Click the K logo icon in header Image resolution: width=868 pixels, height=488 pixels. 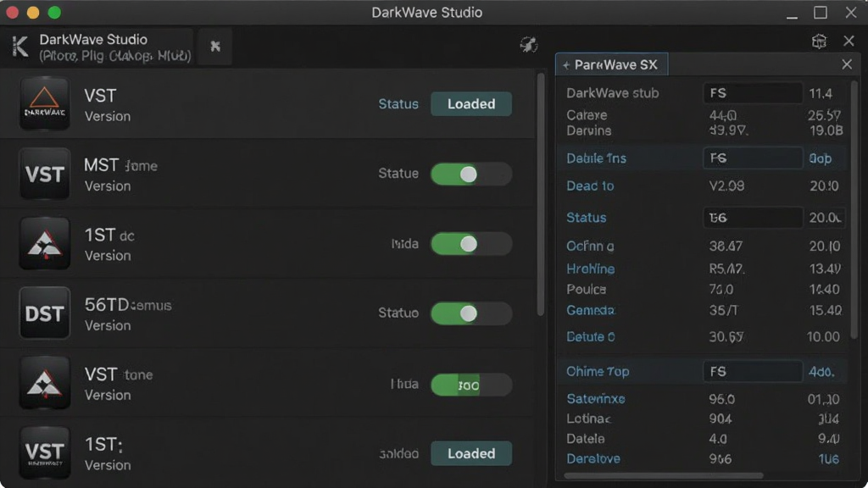[x=20, y=47]
